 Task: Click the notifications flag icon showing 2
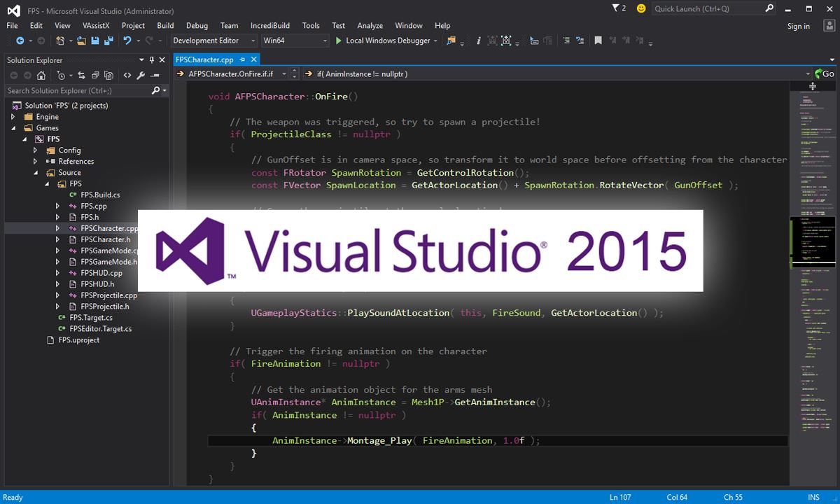click(619, 8)
